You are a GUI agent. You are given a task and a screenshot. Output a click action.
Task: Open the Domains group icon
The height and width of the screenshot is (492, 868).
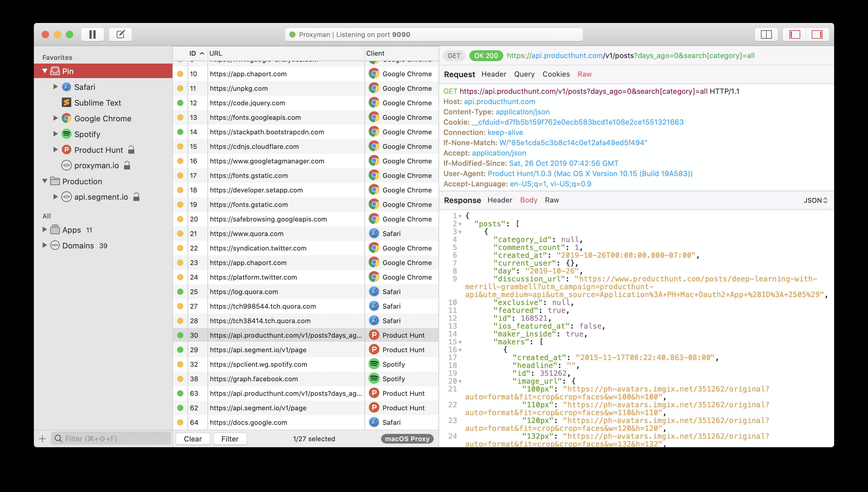55,246
